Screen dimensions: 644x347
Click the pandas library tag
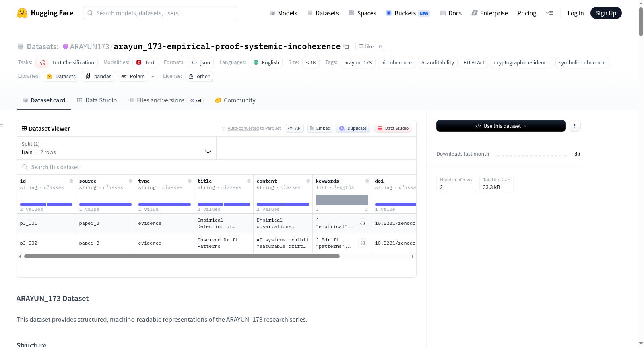click(x=98, y=76)
